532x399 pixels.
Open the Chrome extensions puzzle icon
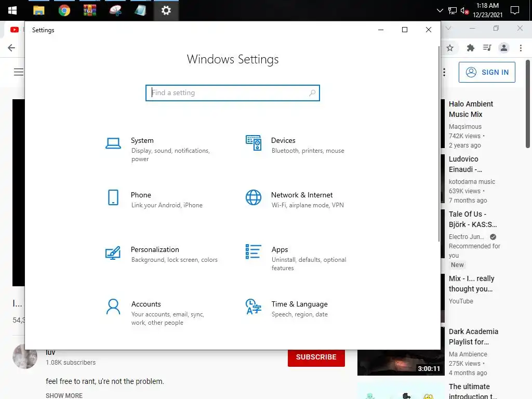[x=470, y=48]
